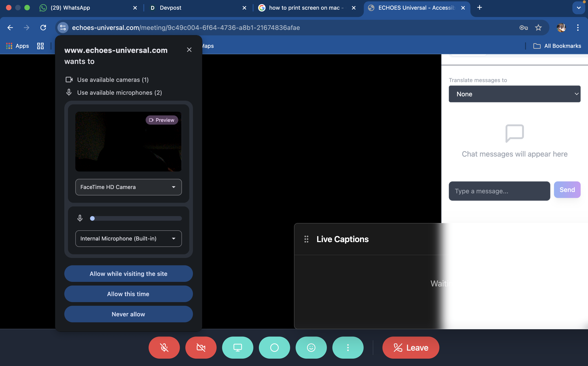Leave the meeting
Image resolution: width=588 pixels, height=366 pixels.
coord(411,348)
